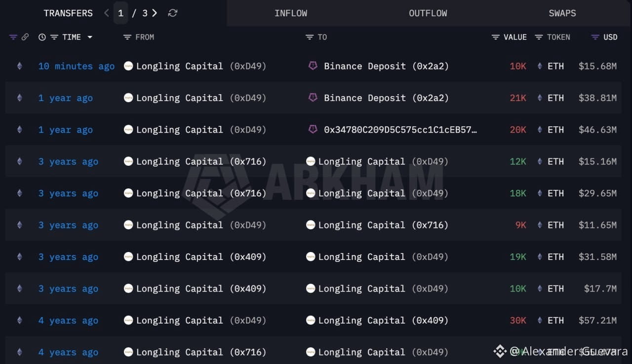This screenshot has width=632, height=364.
Task: Open the purple all-filters icon
Action: (13, 37)
